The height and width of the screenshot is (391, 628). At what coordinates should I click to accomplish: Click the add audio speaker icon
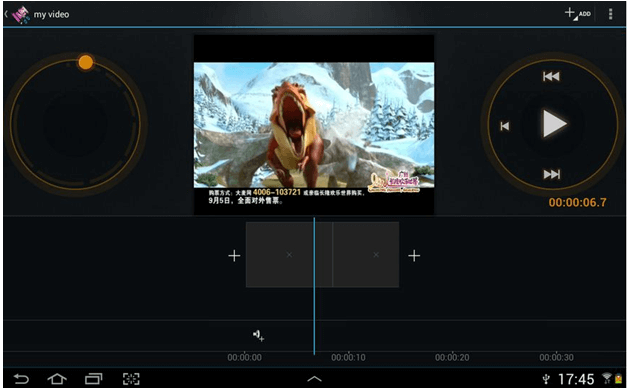(258, 335)
